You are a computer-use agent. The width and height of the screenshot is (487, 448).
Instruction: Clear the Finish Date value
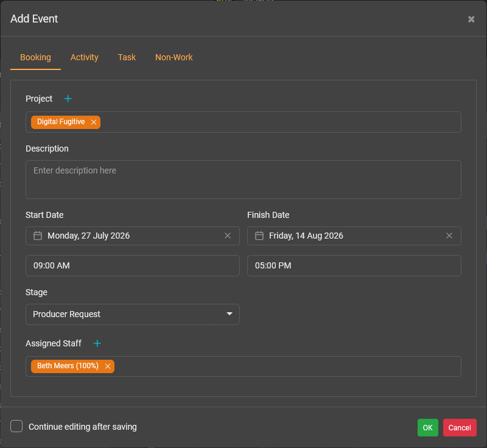(x=449, y=236)
